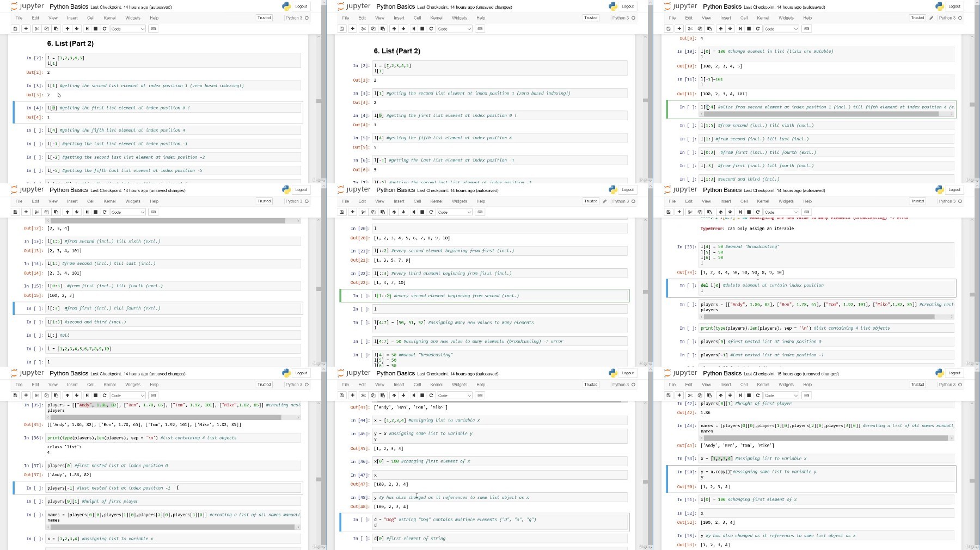Copy selected cell in notebook containing In [44]
This screenshot has width=980, height=550.
pyautogui.click(x=373, y=395)
